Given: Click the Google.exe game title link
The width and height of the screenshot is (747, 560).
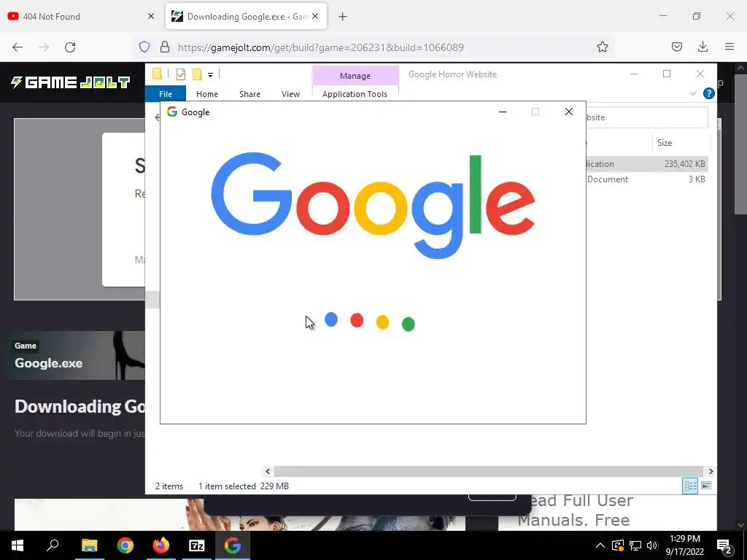Looking at the screenshot, I should pos(49,363).
